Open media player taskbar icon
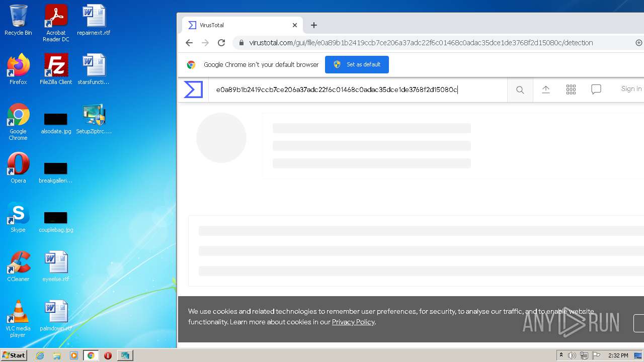644x362 pixels. pos(74,355)
